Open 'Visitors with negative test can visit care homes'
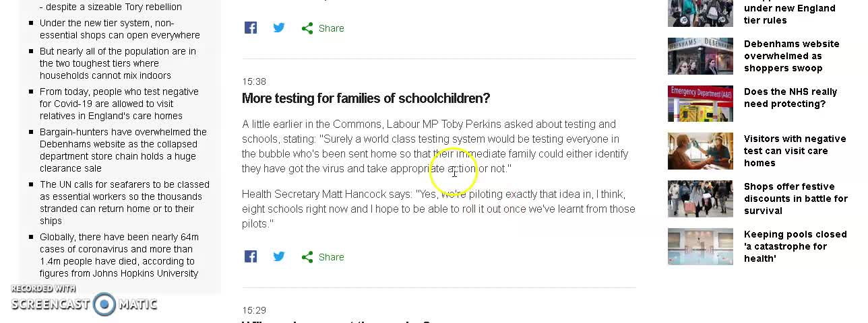The height and width of the screenshot is (323, 868). tap(795, 151)
